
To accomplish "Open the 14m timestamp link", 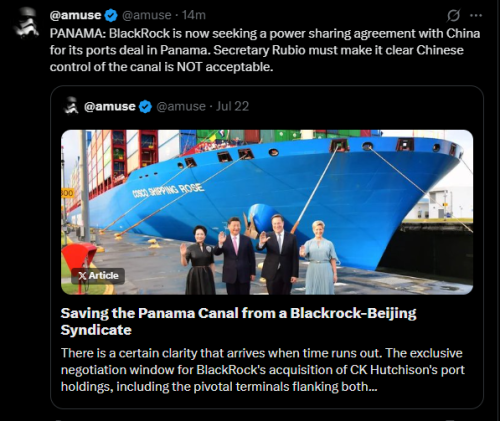I will click(194, 15).
